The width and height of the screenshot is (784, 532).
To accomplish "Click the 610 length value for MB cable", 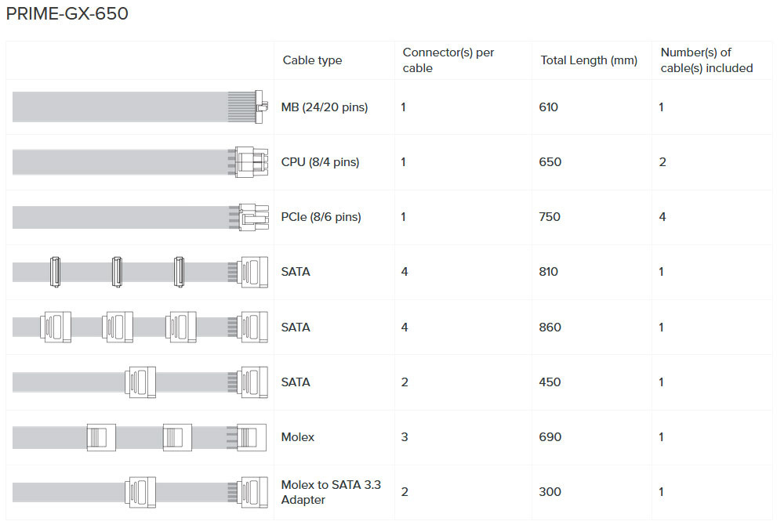I will [549, 107].
